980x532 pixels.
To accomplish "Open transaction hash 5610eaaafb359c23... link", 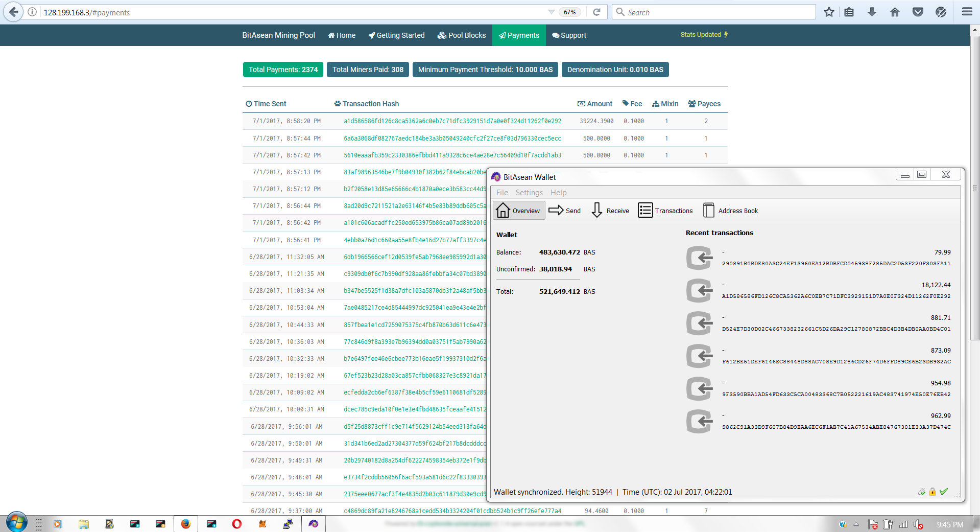I will tap(452, 155).
